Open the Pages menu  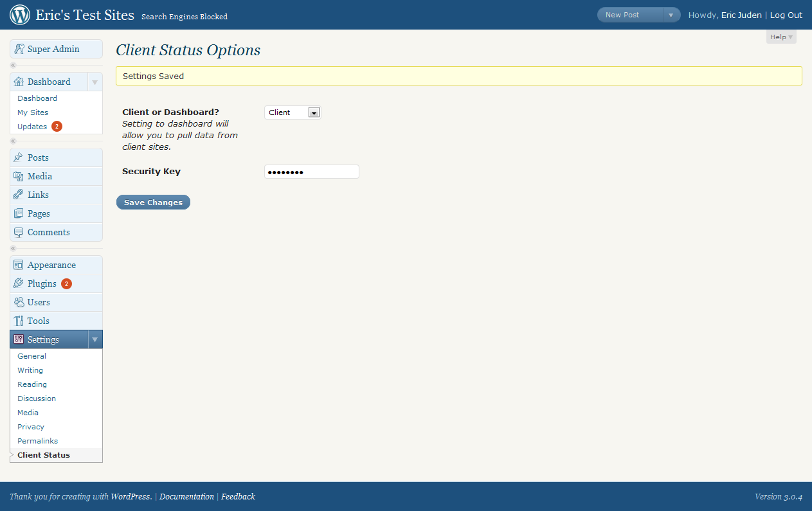[56, 213]
